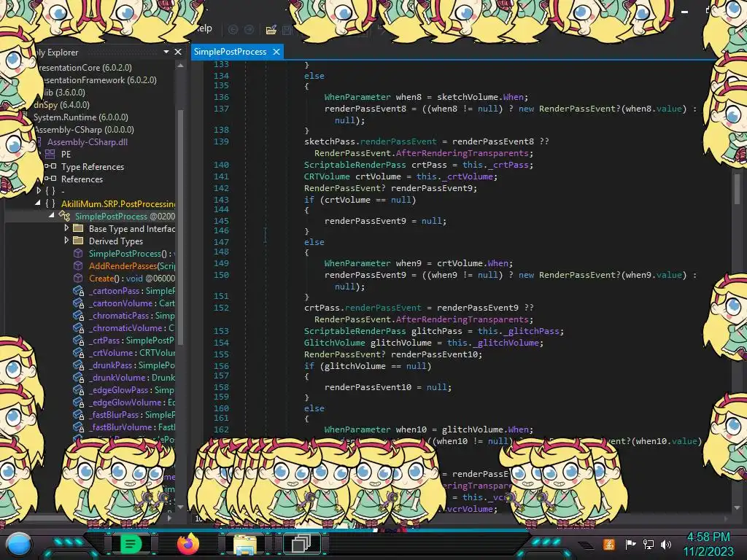The image size is (747, 560).
Task: Click field icon next to _crtPass
Action: click(78, 340)
